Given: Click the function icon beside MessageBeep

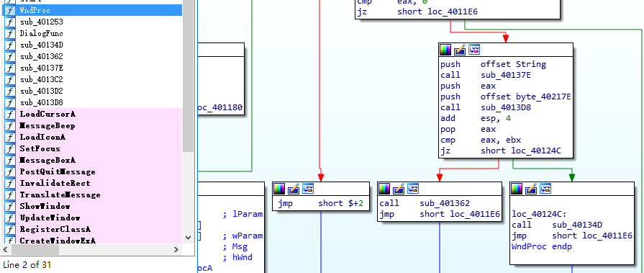Looking at the screenshot, I should [x=9, y=125].
